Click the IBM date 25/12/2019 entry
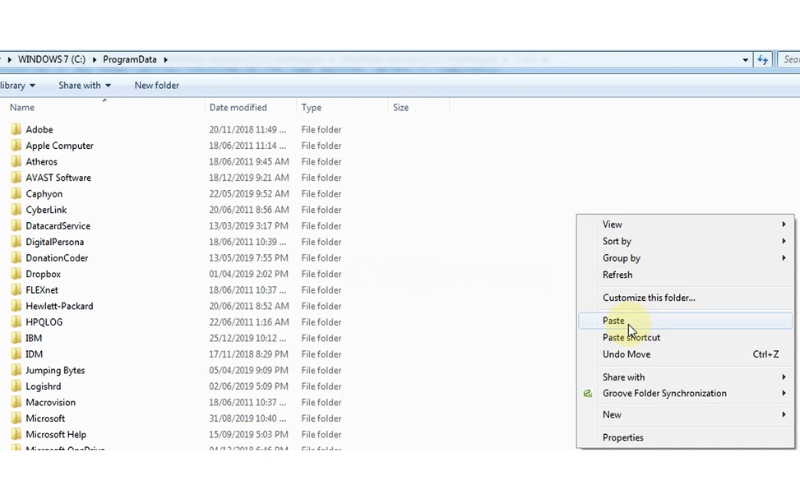 [247, 338]
